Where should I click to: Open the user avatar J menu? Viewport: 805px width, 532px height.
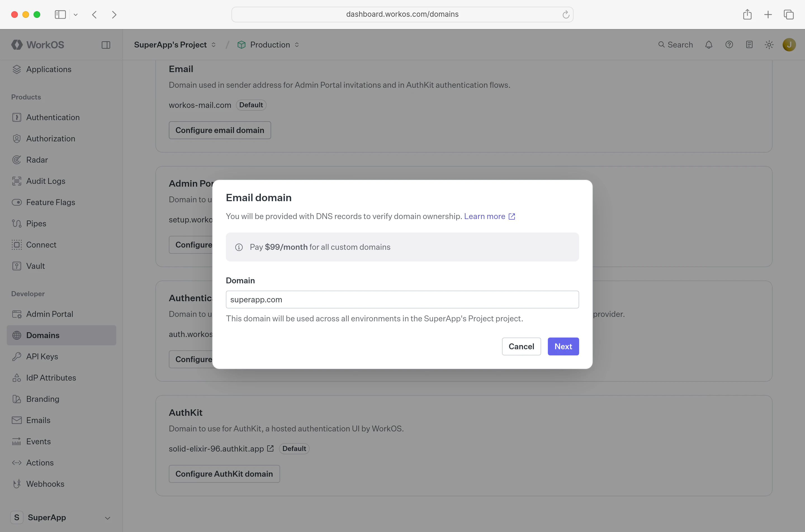789,45
